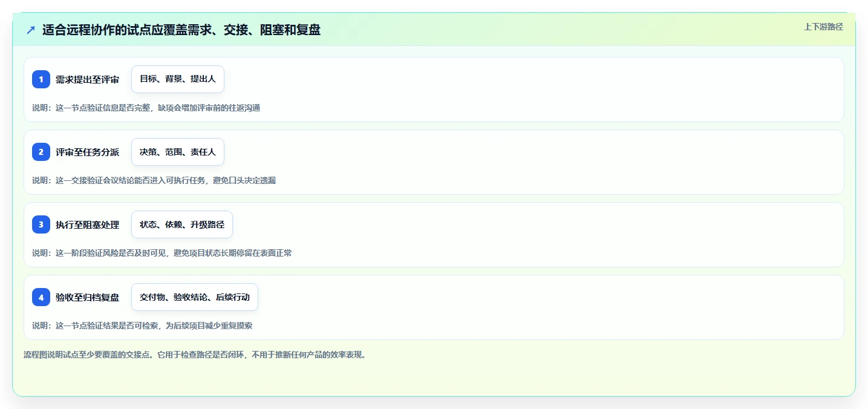This screenshot has height=409, width=868.
Task: Click the 状态、依赖、升级路径 chip
Action: click(x=182, y=224)
